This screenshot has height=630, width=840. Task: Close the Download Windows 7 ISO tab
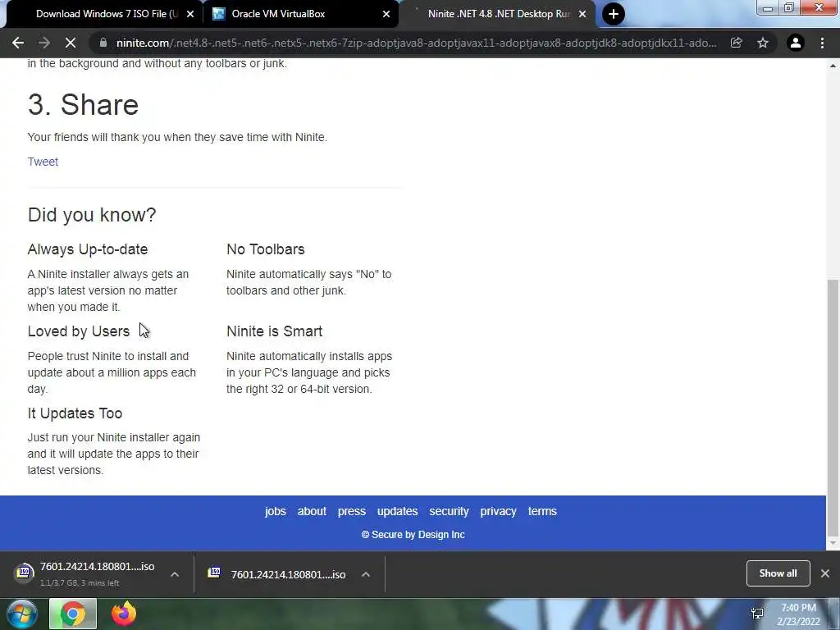coord(190,14)
